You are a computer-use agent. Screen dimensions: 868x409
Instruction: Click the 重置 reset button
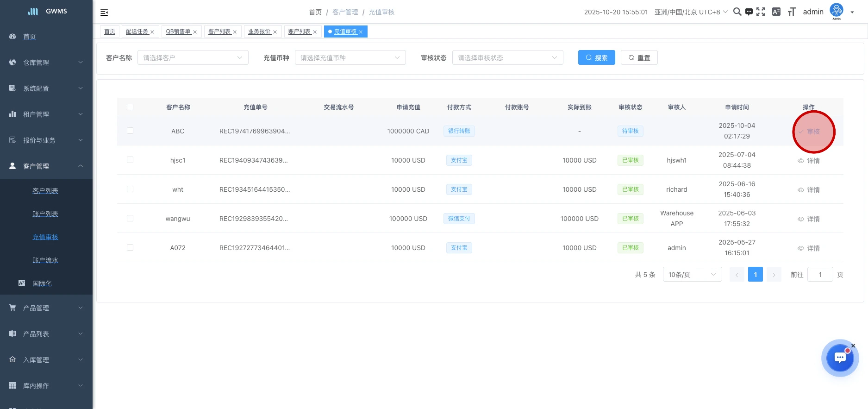click(639, 58)
